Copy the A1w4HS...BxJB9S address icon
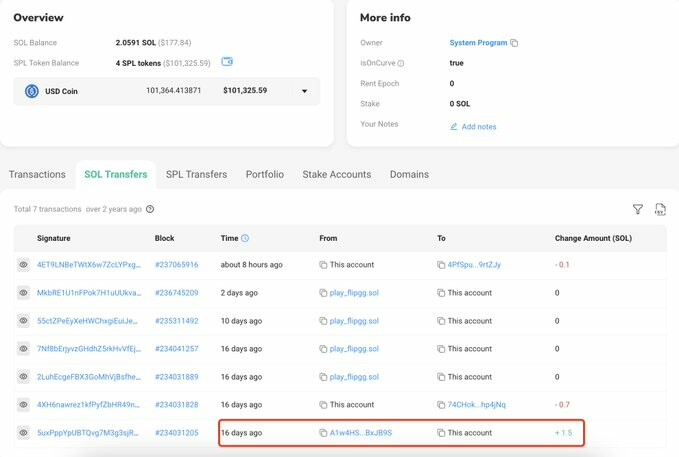Image resolution: width=679 pixels, height=457 pixels. point(323,433)
